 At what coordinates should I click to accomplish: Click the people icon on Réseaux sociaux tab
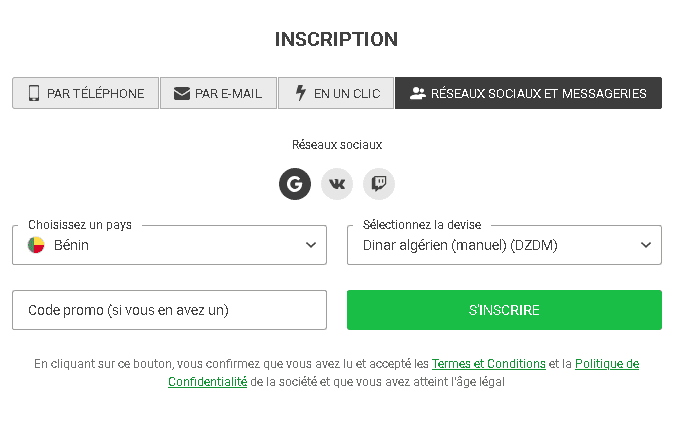(418, 93)
